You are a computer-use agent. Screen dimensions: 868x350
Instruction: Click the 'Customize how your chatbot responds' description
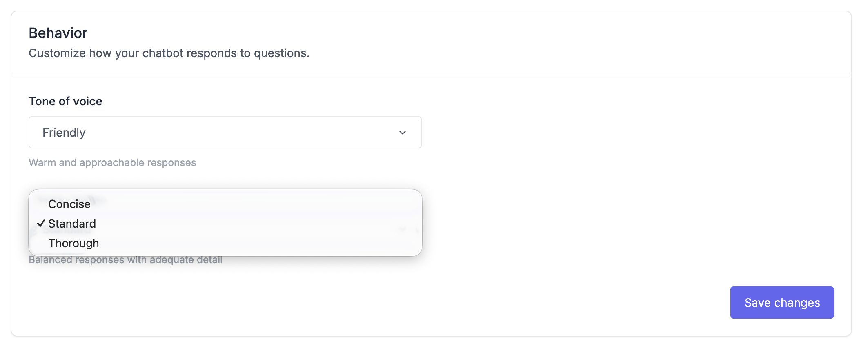pyautogui.click(x=169, y=53)
